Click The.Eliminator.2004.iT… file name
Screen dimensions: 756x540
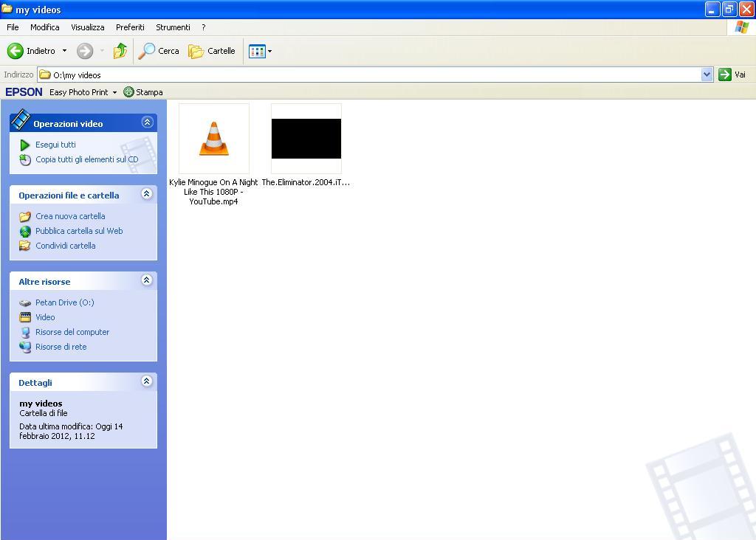coord(306,182)
